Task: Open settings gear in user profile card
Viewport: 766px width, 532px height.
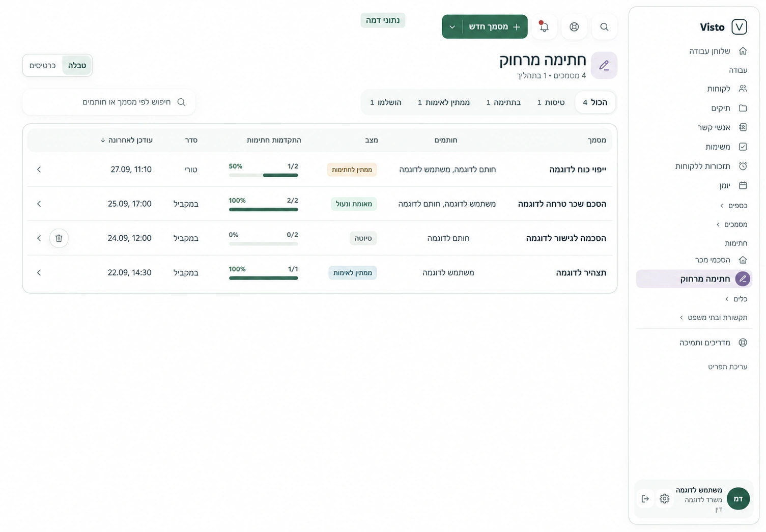Action: [664, 499]
